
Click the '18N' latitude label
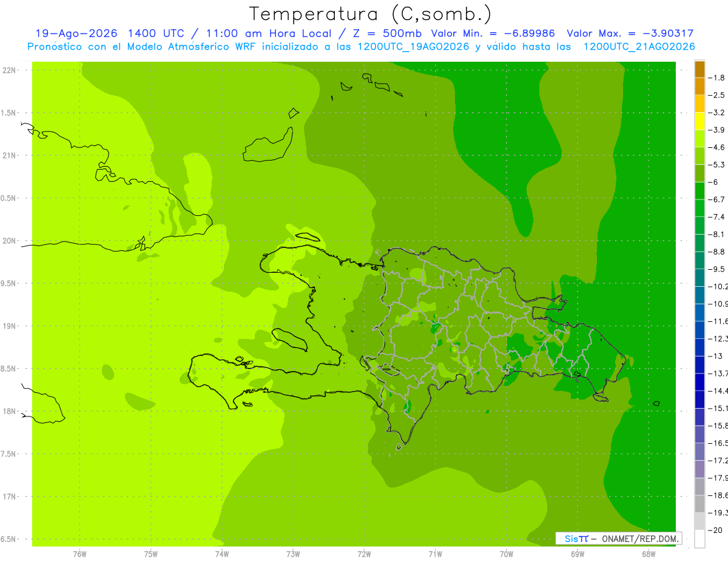click(x=10, y=412)
